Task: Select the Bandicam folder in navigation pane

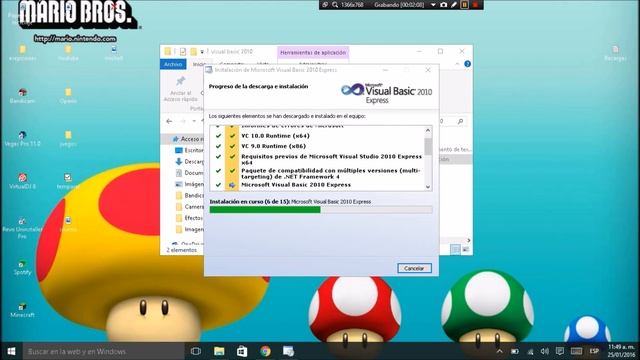Action: coord(190,196)
